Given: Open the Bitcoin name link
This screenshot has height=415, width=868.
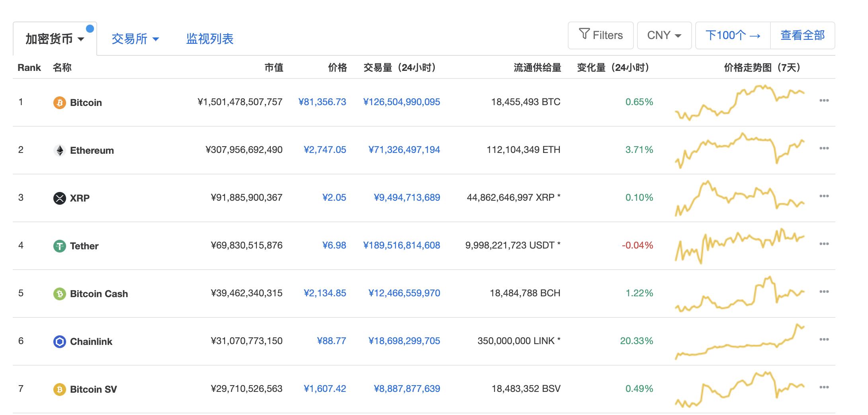Looking at the screenshot, I should (86, 103).
